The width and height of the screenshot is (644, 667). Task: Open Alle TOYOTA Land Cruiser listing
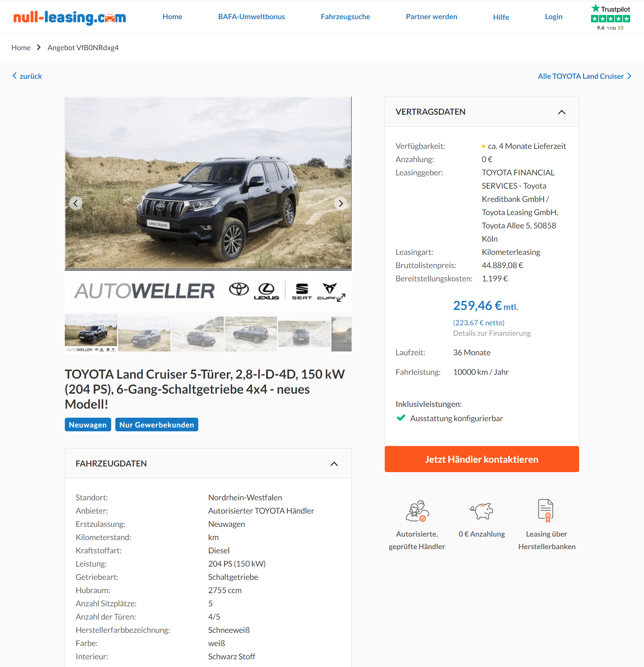click(584, 76)
